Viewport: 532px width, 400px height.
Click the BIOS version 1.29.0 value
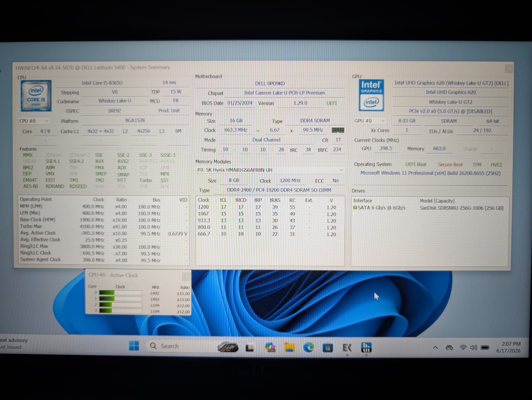click(x=300, y=103)
